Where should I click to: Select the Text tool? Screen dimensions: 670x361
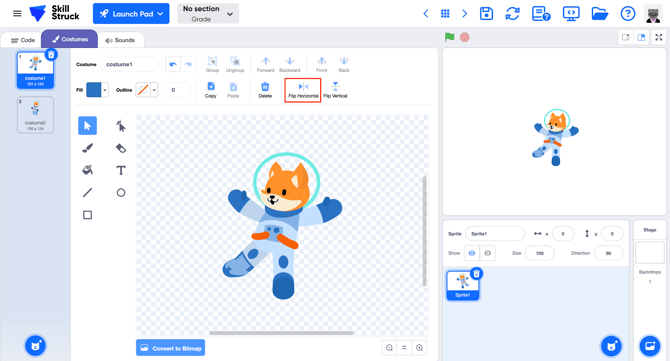click(x=121, y=170)
